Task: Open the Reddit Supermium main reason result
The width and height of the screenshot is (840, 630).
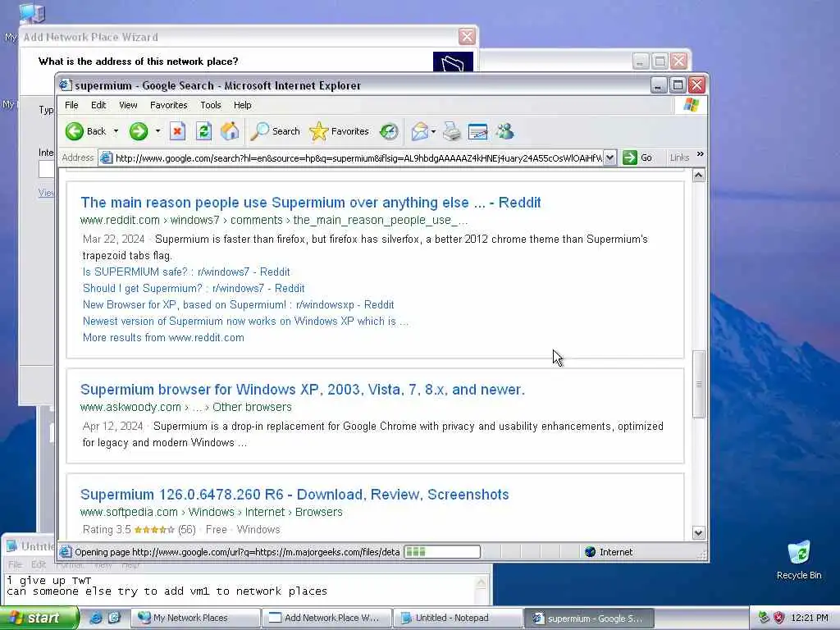Action: click(311, 203)
